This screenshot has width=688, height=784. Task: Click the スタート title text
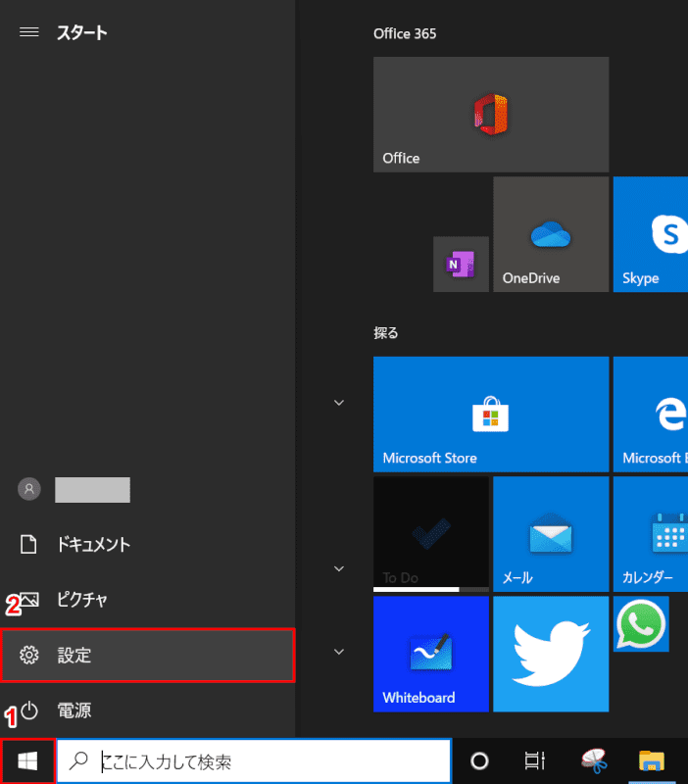click(x=82, y=33)
